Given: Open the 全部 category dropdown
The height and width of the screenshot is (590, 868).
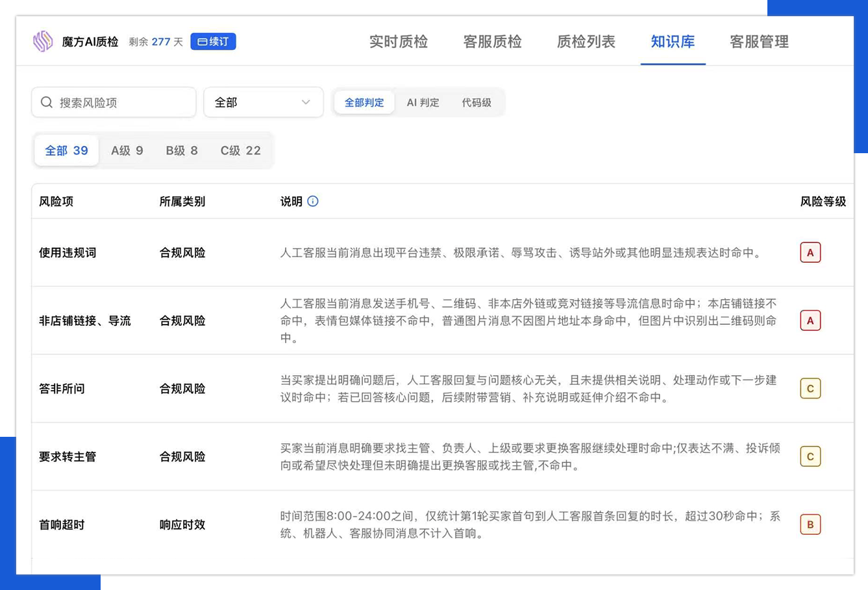Looking at the screenshot, I should point(264,103).
